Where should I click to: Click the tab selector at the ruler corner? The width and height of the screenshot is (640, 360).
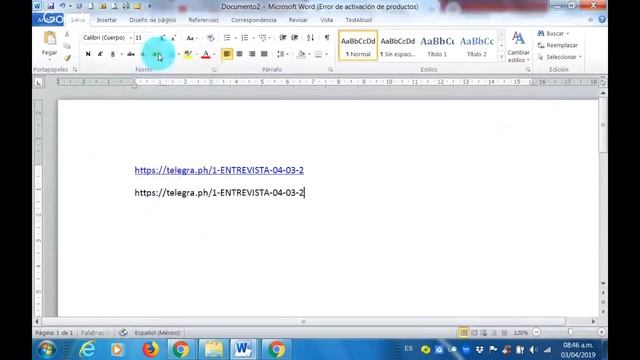(38, 83)
